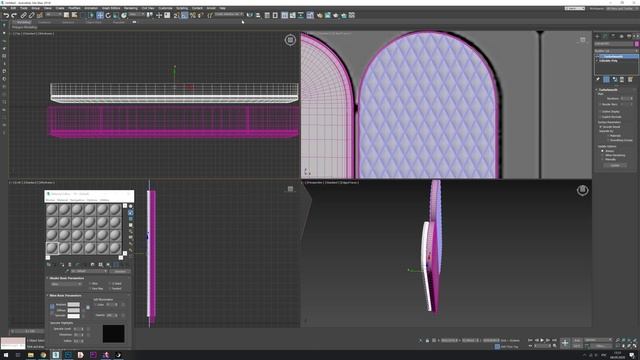Open Material menu in Material Editor
Screen dimensions: 640x360
tap(62, 200)
